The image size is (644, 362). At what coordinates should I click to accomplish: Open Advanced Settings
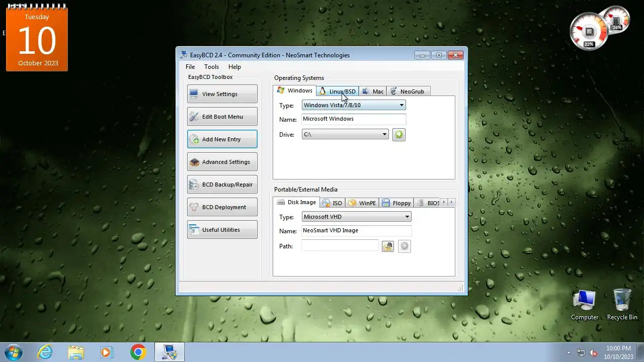(222, 162)
